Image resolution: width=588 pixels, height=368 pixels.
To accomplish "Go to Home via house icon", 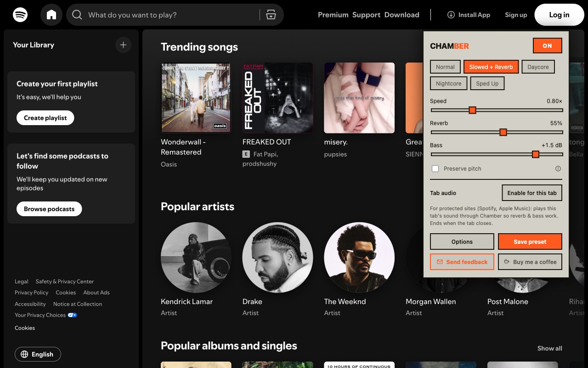I will (51, 15).
